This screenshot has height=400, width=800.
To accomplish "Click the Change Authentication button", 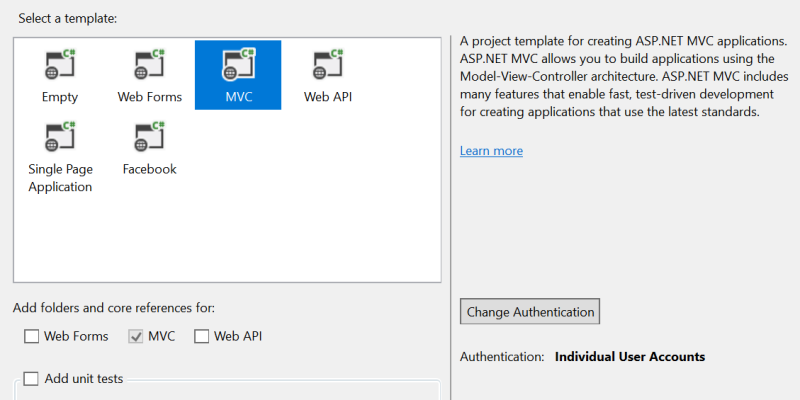I will click(530, 312).
